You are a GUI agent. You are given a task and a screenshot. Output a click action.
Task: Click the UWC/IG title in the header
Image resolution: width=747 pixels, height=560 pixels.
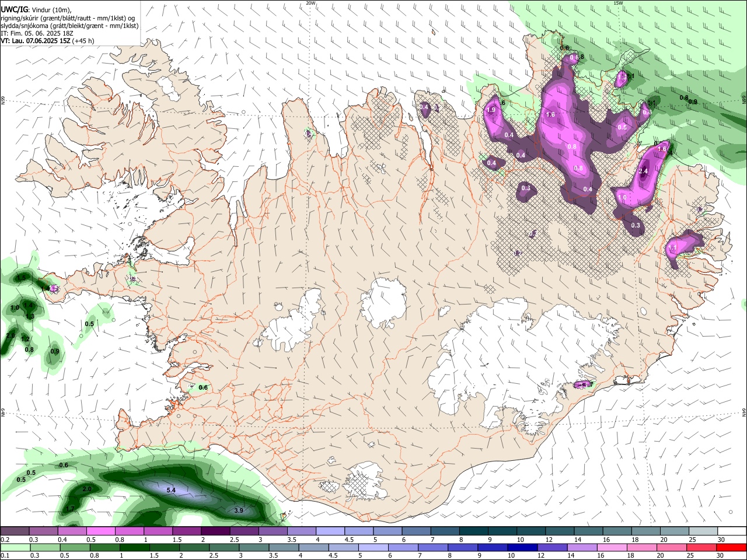coord(14,10)
